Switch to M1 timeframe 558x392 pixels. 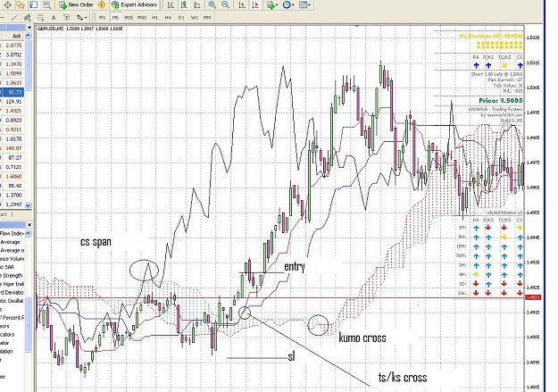(103, 18)
